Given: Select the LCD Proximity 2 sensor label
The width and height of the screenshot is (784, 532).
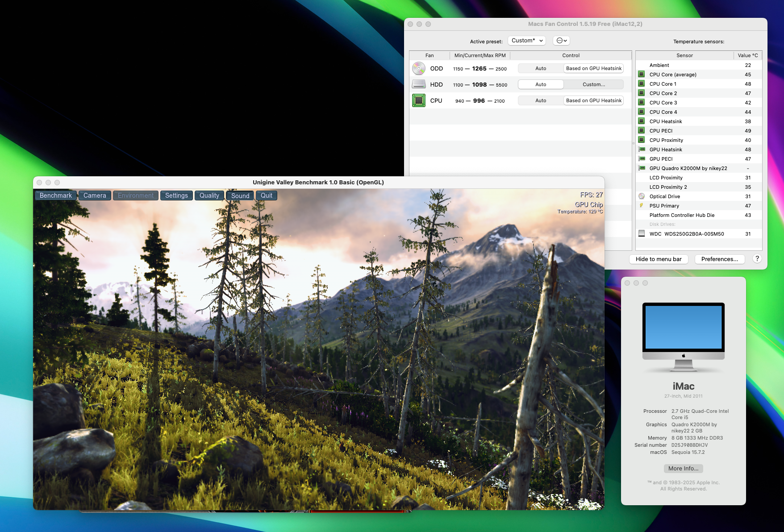Looking at the screenshot, I should 668,187.
